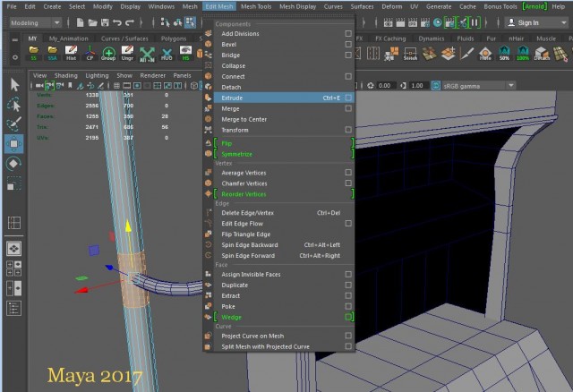Choose Merge to Center menu entry

coord(244,119)
